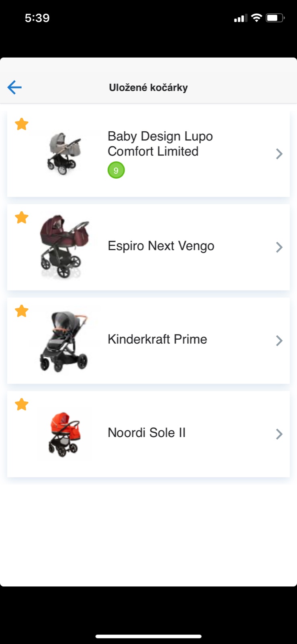The height and width of the screenshot is (644, 297).
Task: Click the green rating badge showing 9
Action: coord(116,170)
